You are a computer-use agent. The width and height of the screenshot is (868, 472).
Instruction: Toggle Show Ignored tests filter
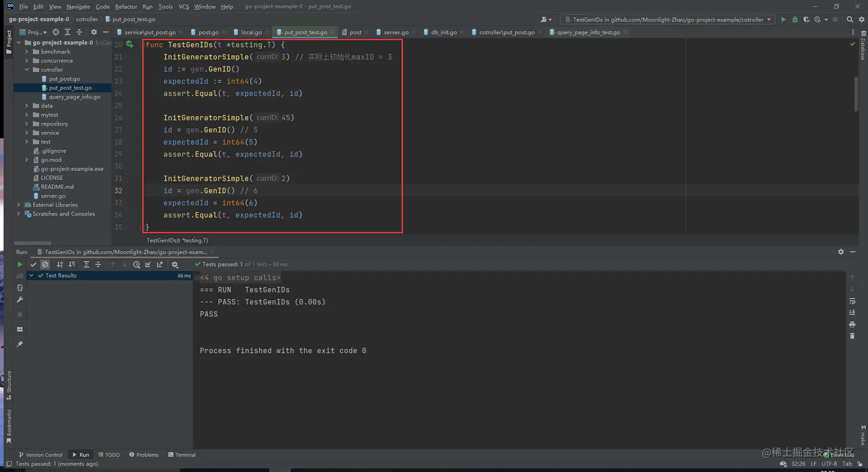(x=45, y=265)
